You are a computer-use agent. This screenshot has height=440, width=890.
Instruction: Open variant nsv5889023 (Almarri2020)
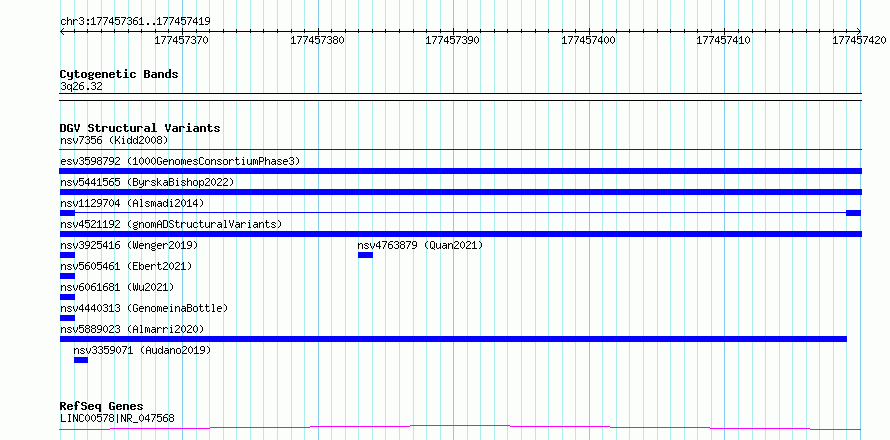(132, 329)
